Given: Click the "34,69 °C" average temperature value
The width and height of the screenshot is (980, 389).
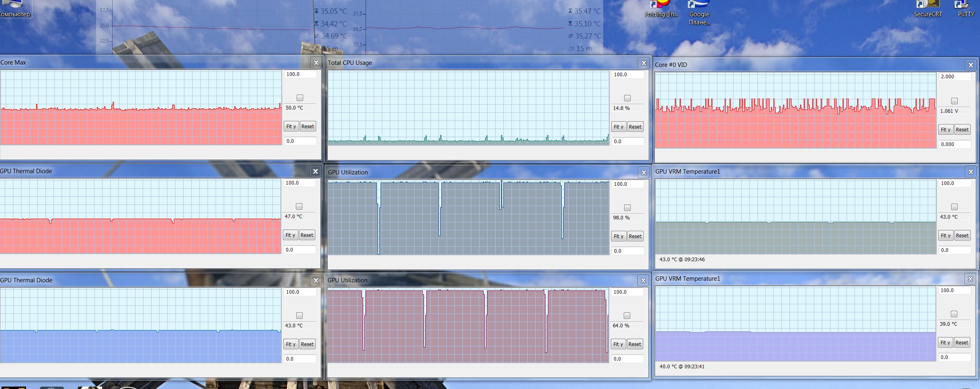Looking at the screenshot, I should click(334, 36).
